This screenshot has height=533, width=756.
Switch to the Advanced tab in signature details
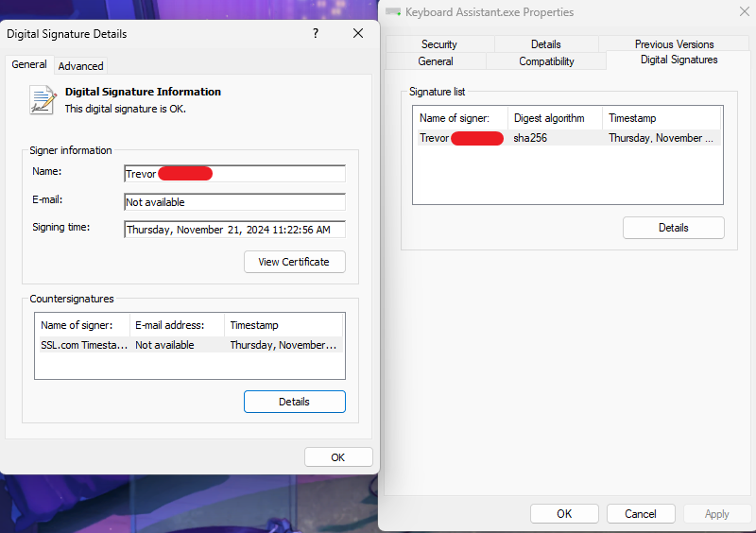(80, 66)
